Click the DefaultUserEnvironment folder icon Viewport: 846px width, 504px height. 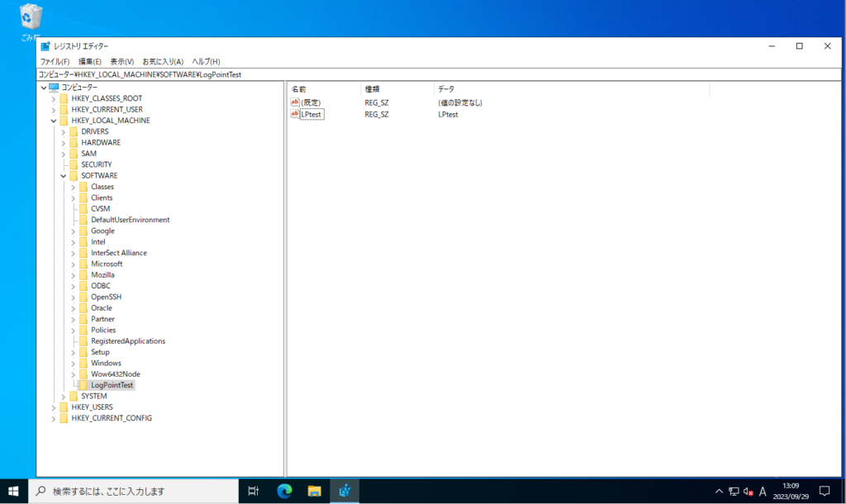[83, 220]
